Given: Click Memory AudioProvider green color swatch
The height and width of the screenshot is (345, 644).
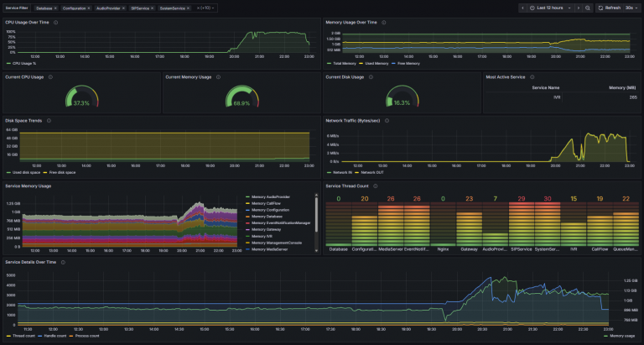Looking at the screenshot, I should point(247,197).
